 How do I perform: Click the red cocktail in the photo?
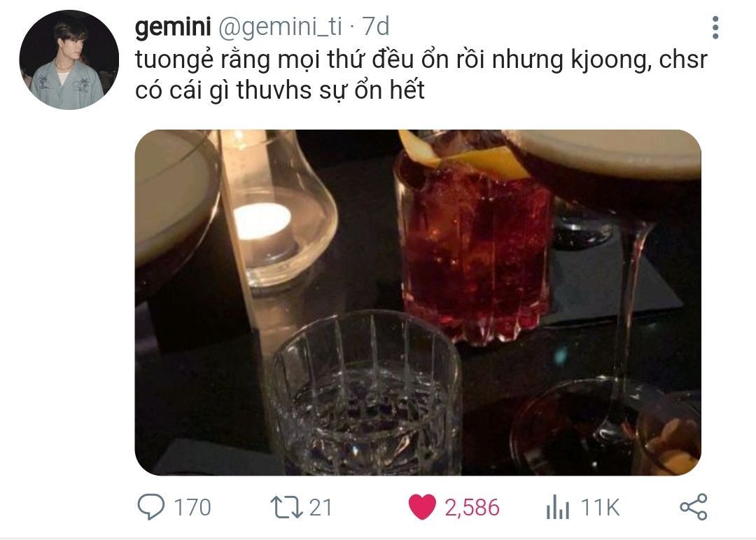coord(474,246)
